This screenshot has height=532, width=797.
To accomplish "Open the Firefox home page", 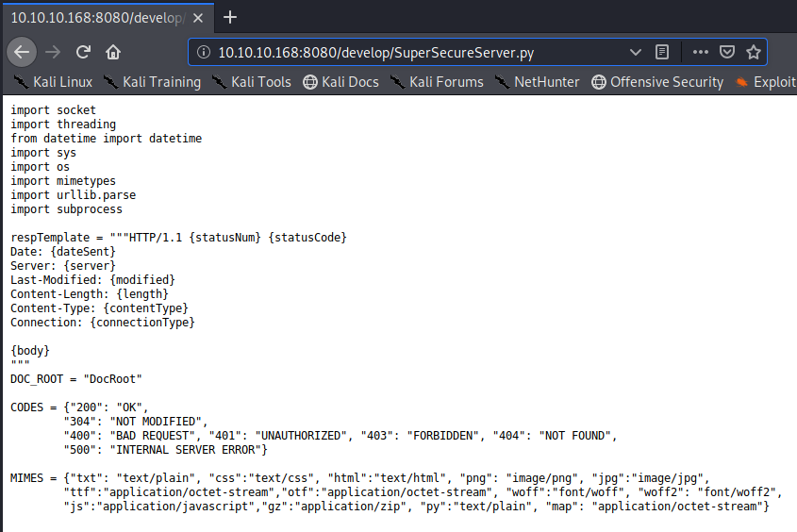I will pos(113,52).
